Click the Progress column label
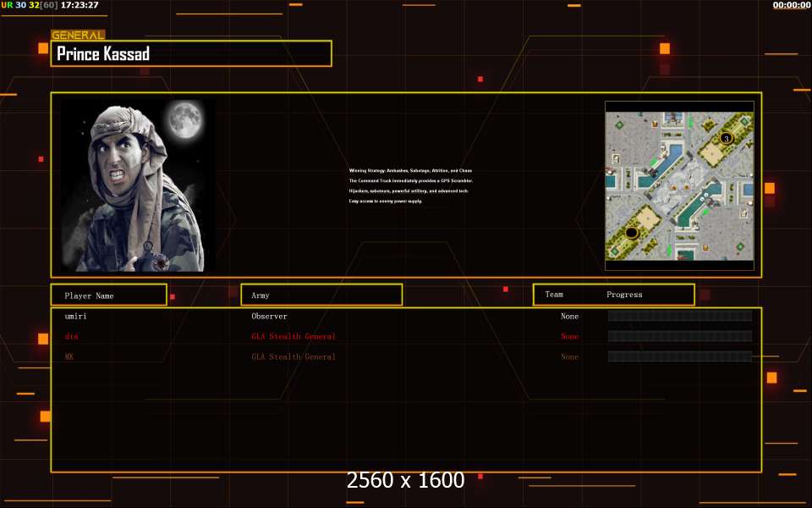Screen dimensions: 812x508 tap(624, 295)
